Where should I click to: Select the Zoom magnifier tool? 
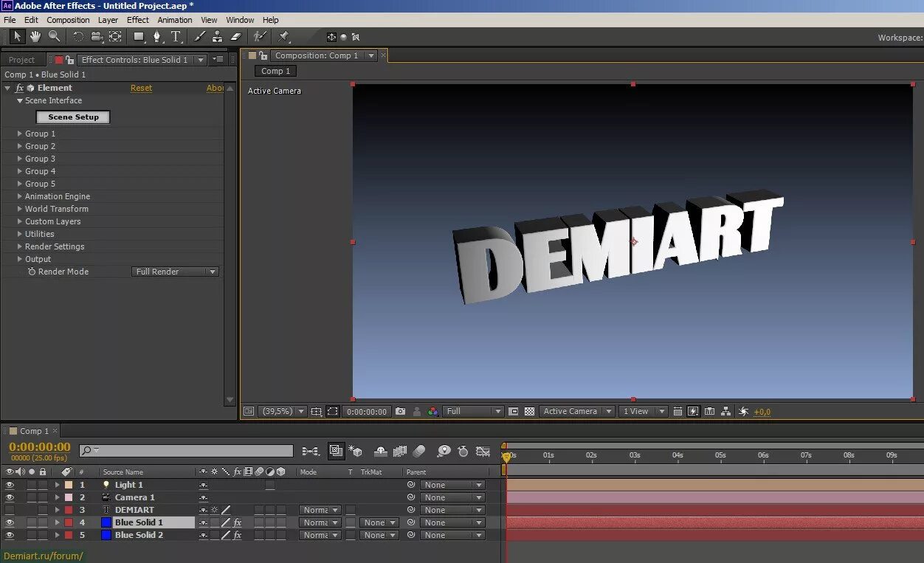pos(54,36)
